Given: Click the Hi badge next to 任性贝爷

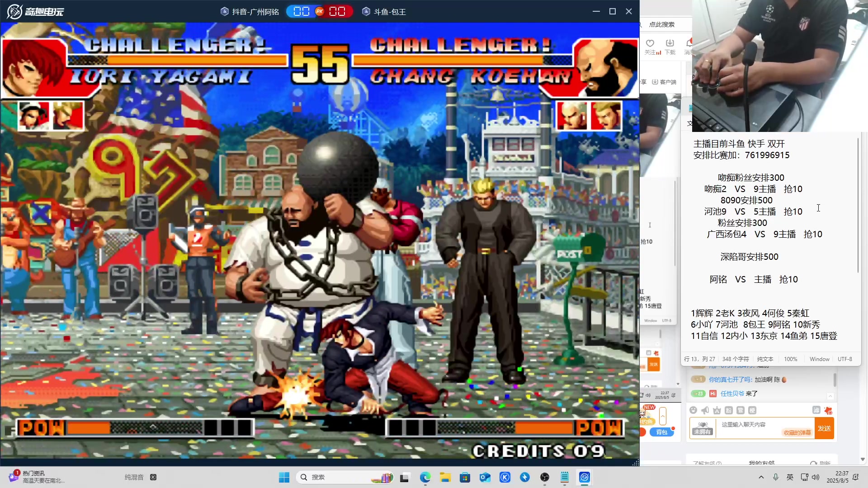Looking at the screenshot, I should [x=713, y=394].
